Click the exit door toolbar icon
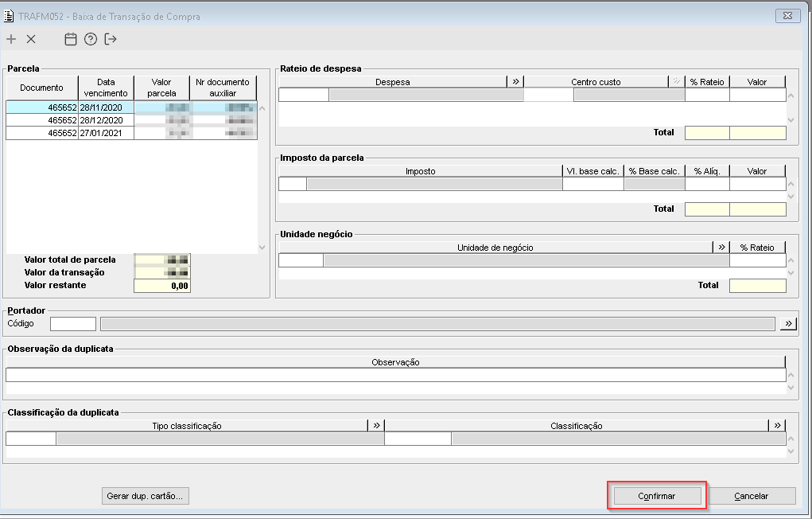The height and width of the screenshot is (519, 812). click(111, 39)
